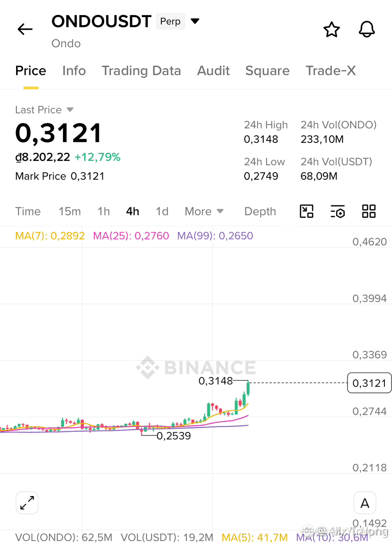
Task: Tap the Perp contract label
Action: click(x=170, y=21)
